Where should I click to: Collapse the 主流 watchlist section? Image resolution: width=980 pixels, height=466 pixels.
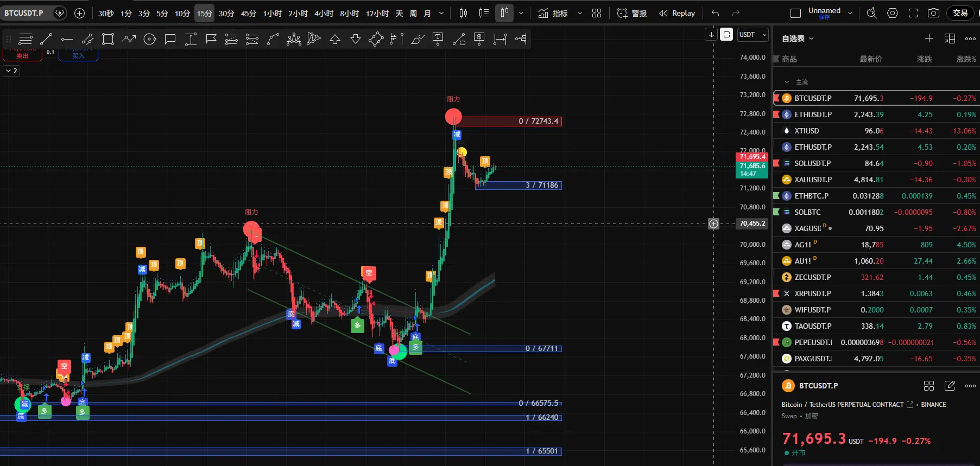coord(787,82)
